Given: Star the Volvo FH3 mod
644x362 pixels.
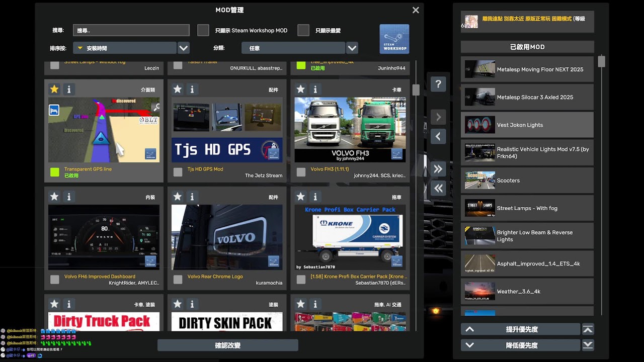Looking at the screenshot, I should pyautogui.click(x=301, y=89).
